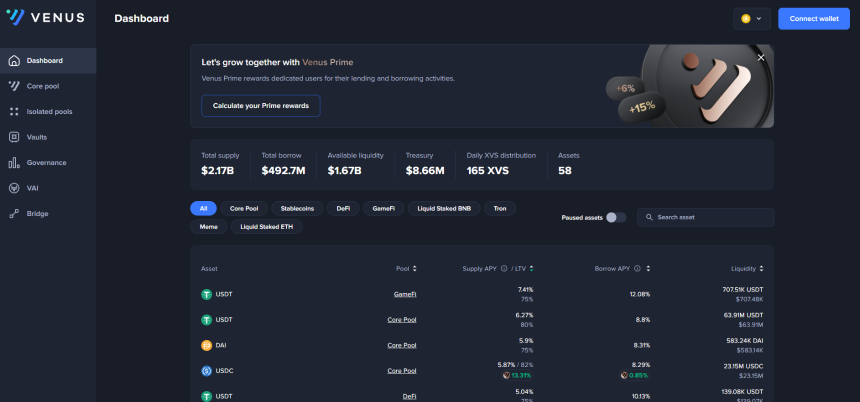The height and width of the screenshot is (402, 860).
Task: Sort by Borrow APY arrows
Action: click(648, 269)
